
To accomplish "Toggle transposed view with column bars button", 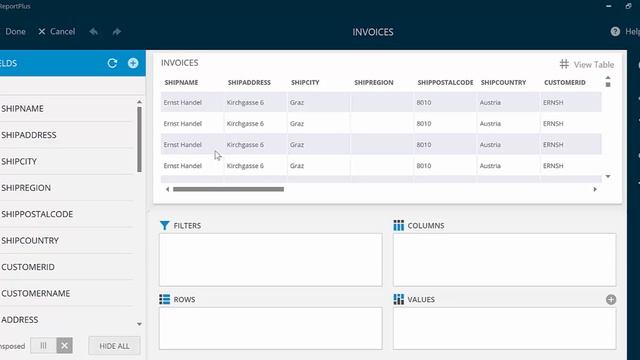I will 43,346.
